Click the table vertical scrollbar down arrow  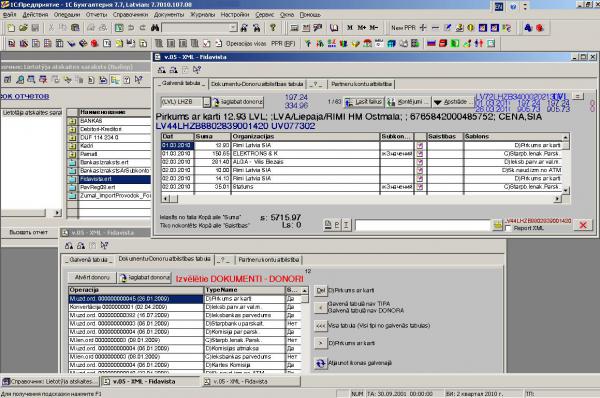[x=566, y=190]
